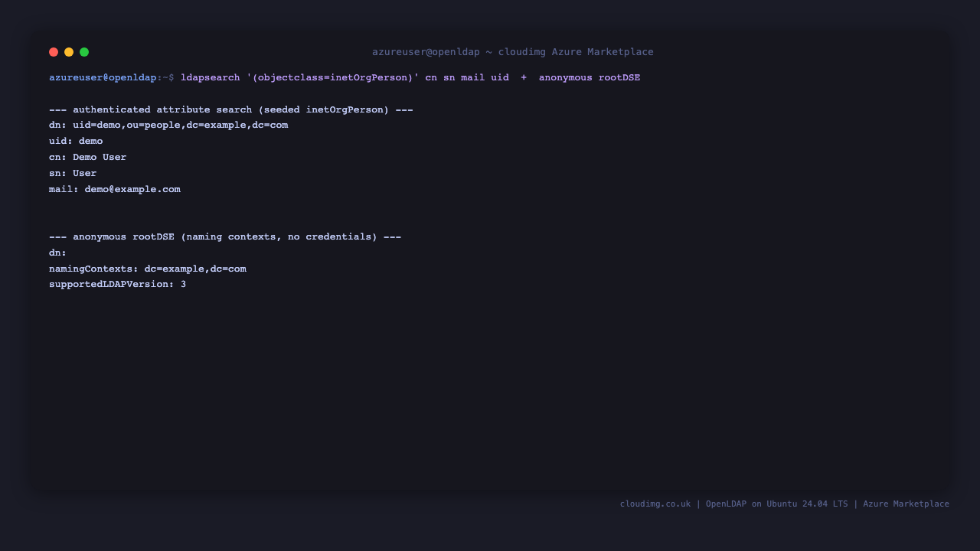Click the red close window dot
Viewport: 980px width, 551px height.
coord(54,52)
